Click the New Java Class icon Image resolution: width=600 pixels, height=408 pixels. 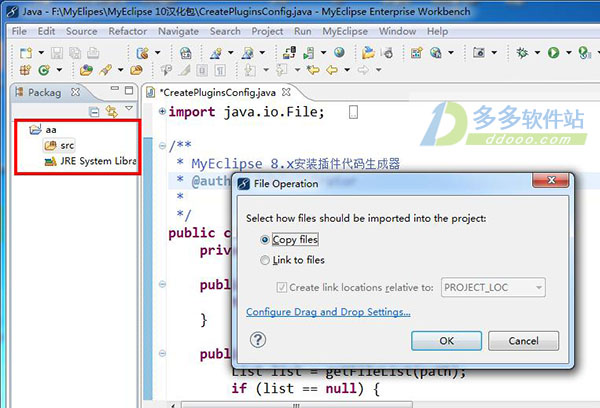pyautogui.click(x=44, y=70)
